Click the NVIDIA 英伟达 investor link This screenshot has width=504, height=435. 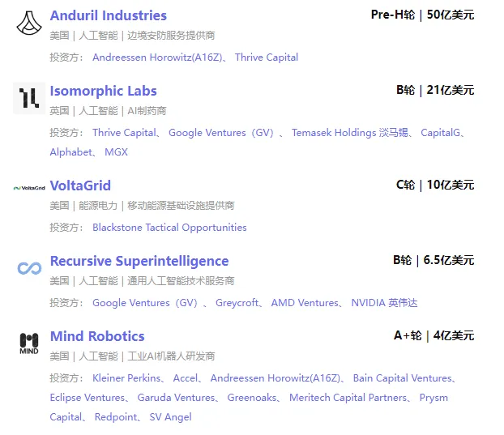click(x=384, y=303)
